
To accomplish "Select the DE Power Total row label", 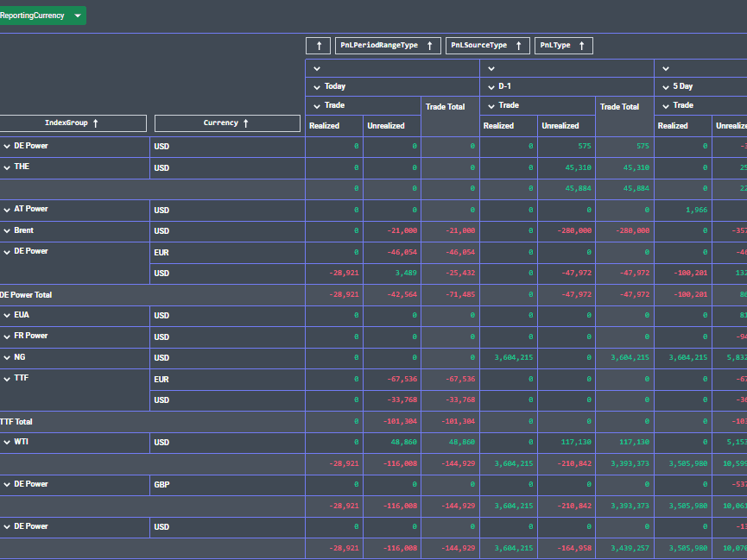I will (x=26, y=295).
